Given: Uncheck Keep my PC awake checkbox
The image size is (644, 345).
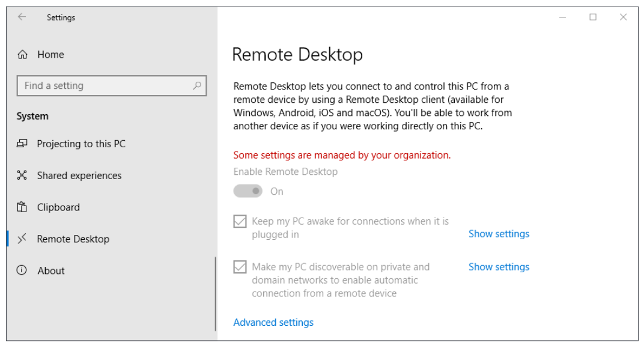Looking at the screenshot, I should tap(240, 222).
